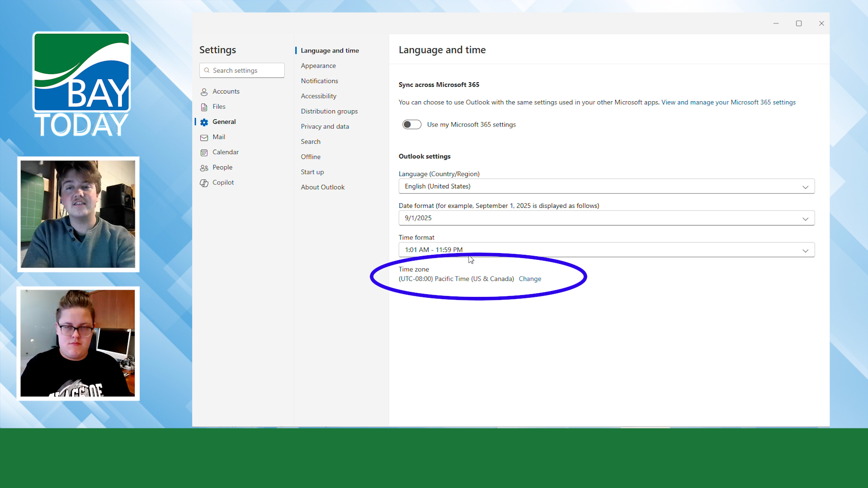This screenshot has width=868, height=488.
Task: Click the Search settings input field
Action: point(246,70)
